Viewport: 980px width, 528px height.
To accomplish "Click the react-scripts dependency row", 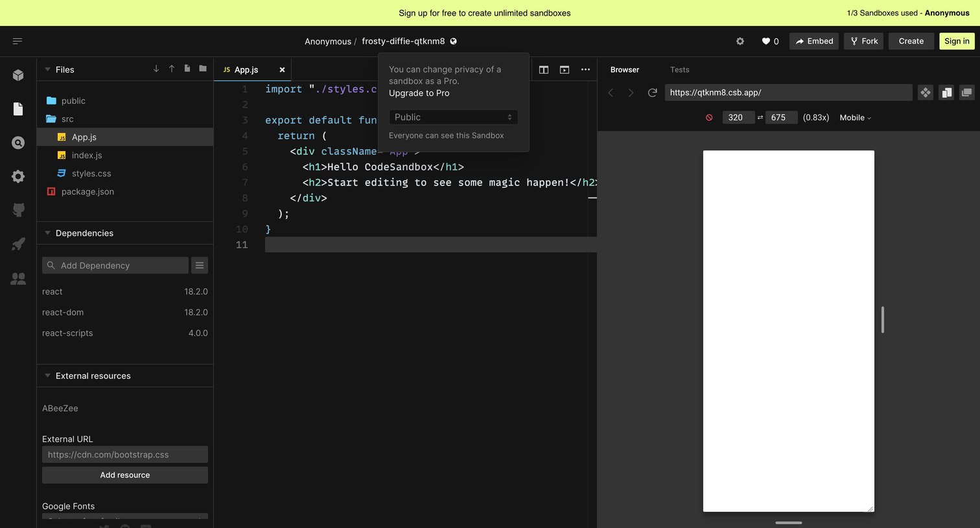I will click(125, 333).
